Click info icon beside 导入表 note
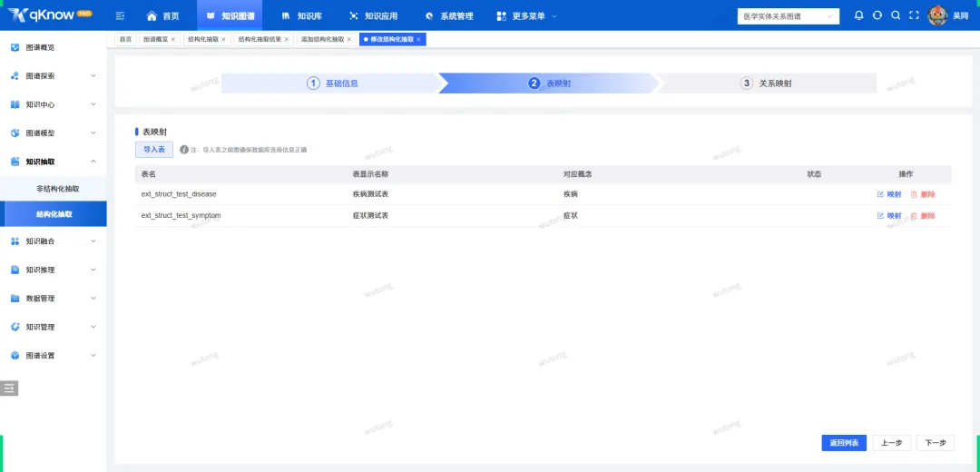Screen dimensions: 980x472 point(183,150)
